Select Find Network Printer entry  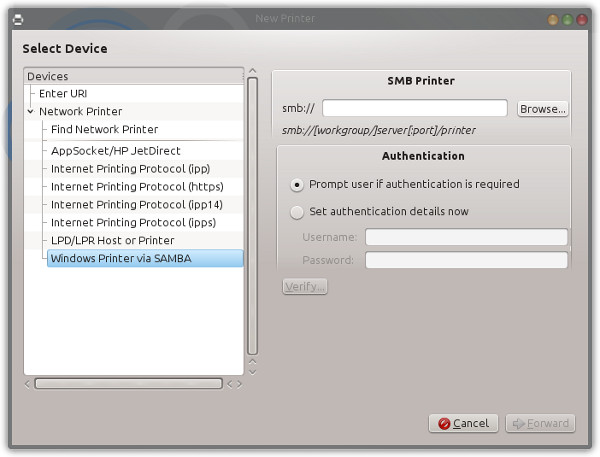coord(104,129)
